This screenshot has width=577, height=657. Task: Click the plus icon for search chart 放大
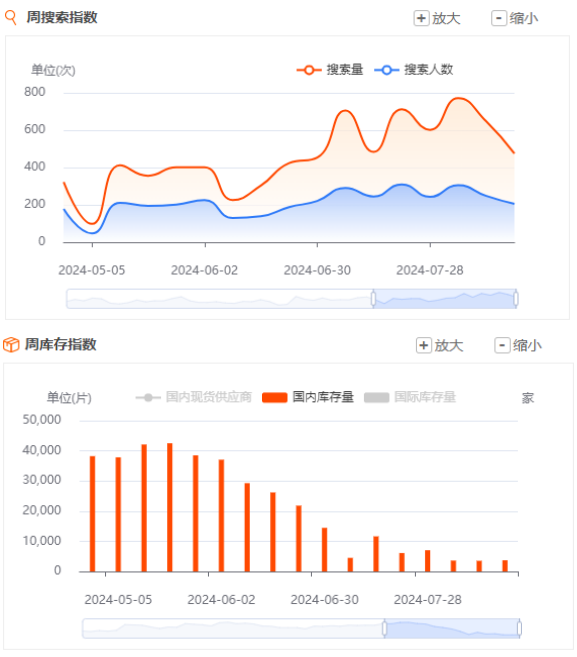pos(421,18)
